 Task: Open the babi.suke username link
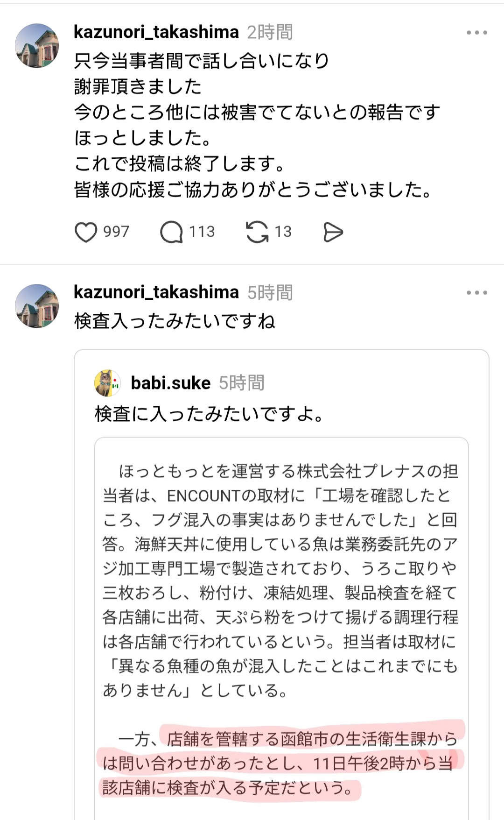[x=171, y=383]
